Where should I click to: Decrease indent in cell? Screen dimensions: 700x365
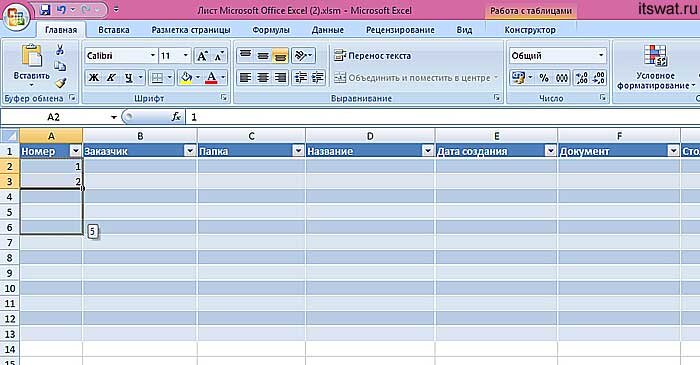pyautogui.click(x=300, y=78)
